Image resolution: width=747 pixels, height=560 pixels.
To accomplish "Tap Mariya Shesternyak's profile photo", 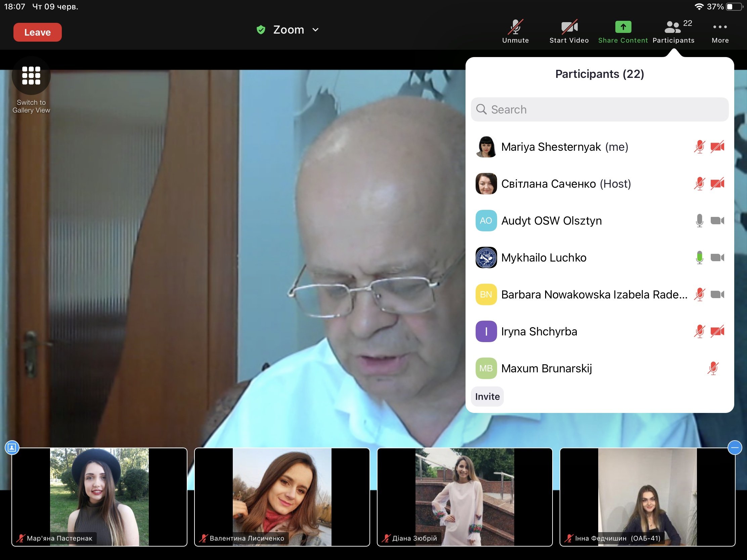I will coord(486,147).
